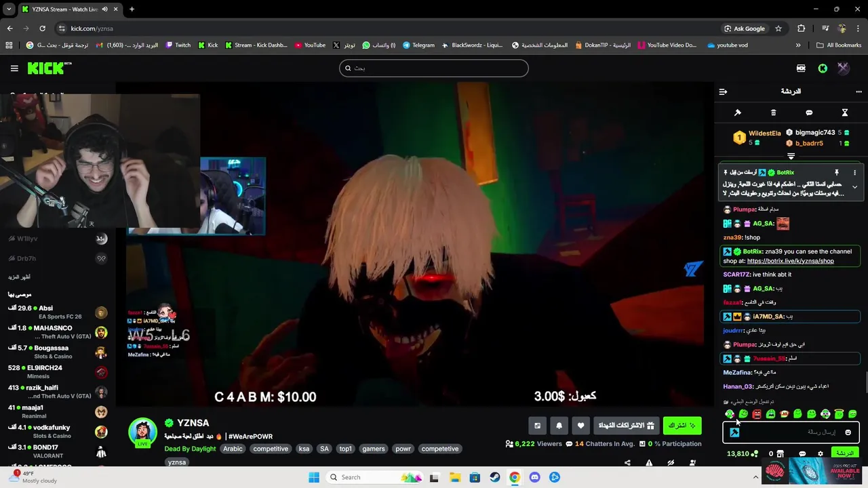Viewport: 868px width, 488px height.
Task: Click the 13,810 channel points counter
Action: point(742,453)
